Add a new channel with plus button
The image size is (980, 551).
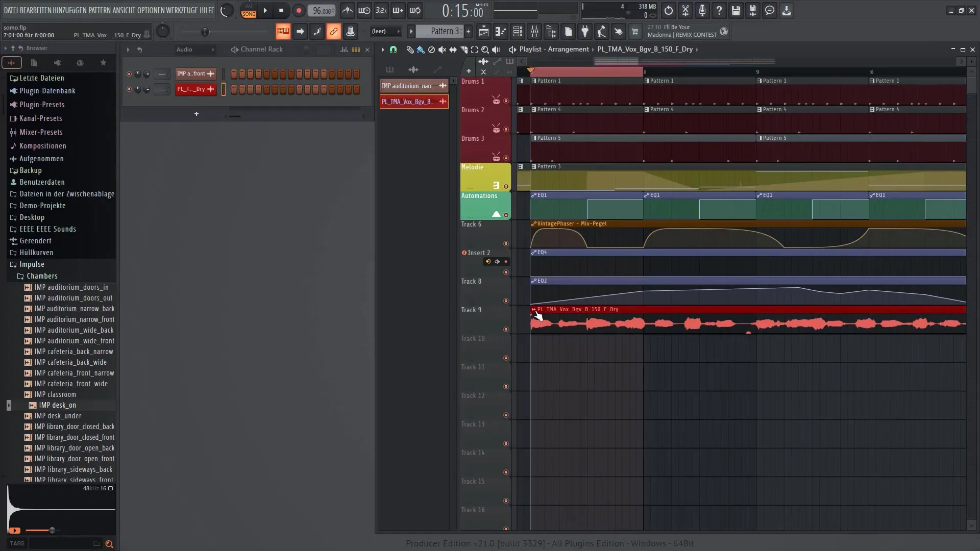tap(196, 114)
